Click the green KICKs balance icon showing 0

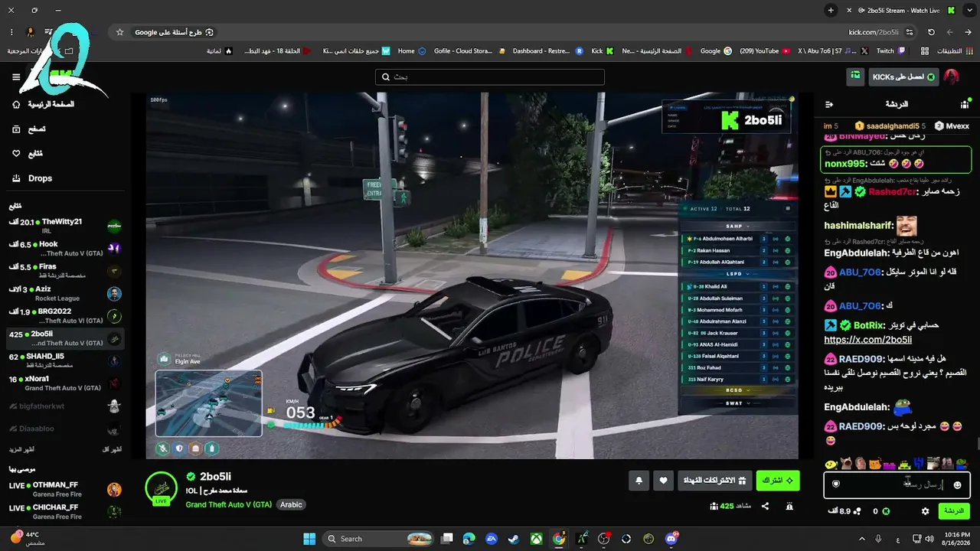[886, 511]
